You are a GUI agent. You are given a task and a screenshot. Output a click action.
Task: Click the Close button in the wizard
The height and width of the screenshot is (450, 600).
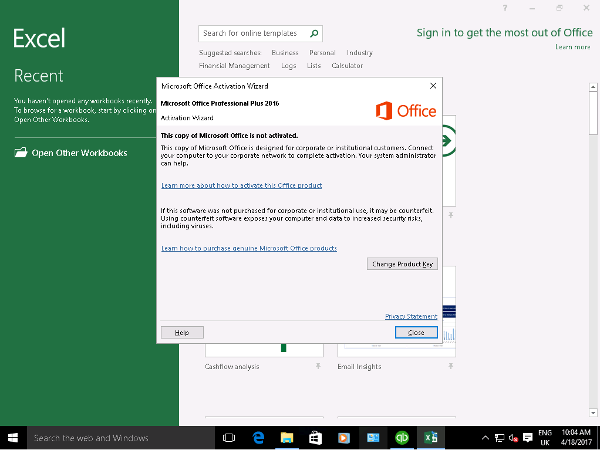pyautogui.click(x=416, y=333)
